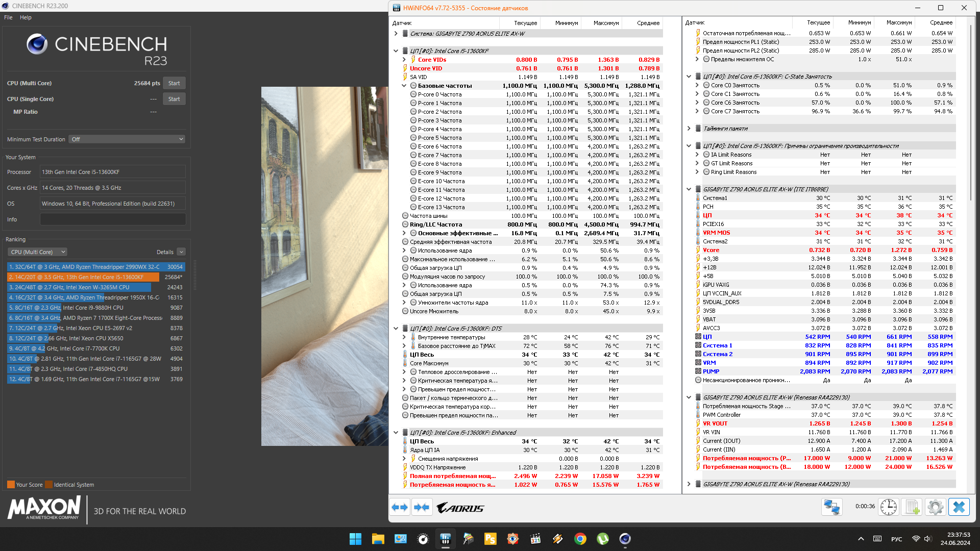Start the CPU (Single Core) benchmark
This screenshot has width=980, height=551.
[x=174, y=99]
